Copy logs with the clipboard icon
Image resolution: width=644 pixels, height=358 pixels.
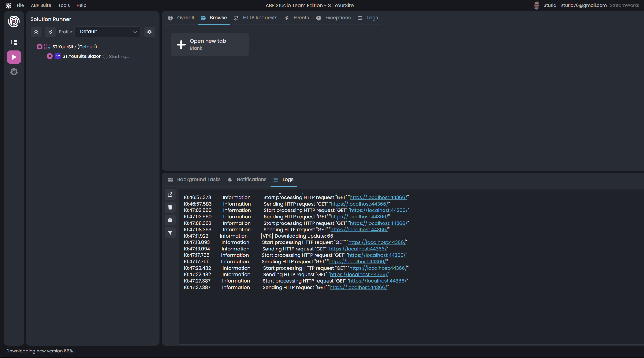point(170,220)
